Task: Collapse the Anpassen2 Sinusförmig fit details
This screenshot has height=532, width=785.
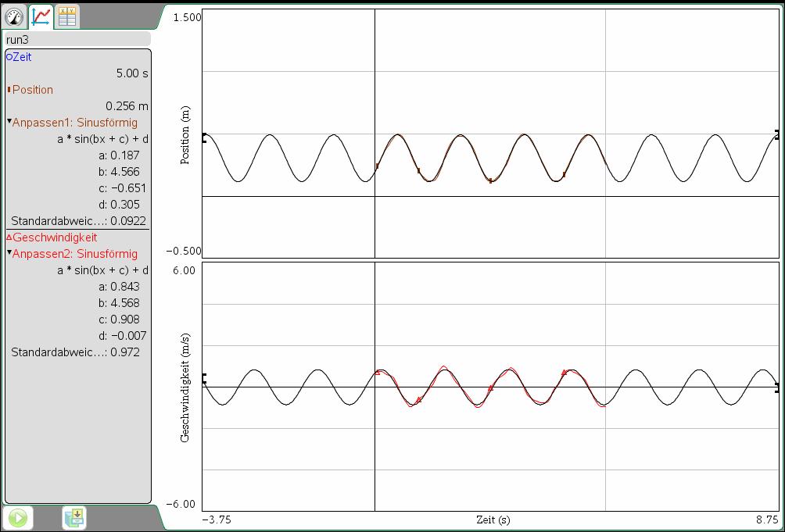Action: click(9, 254)
